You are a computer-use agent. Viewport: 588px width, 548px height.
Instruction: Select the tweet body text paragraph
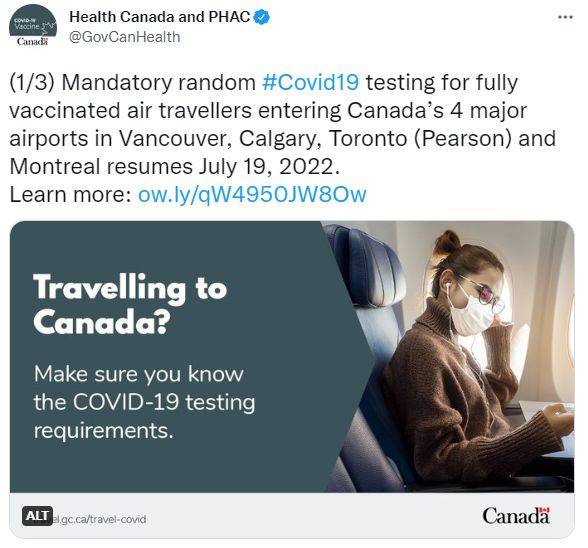pyautogui.click(x=283, y=138)
